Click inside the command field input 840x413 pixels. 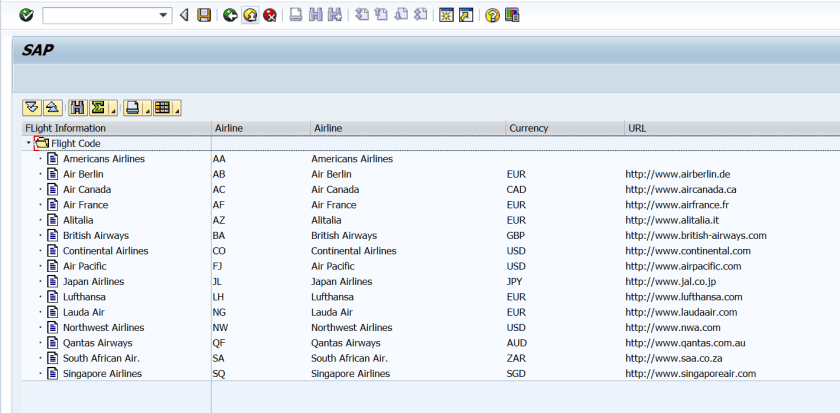coord(100,16)
